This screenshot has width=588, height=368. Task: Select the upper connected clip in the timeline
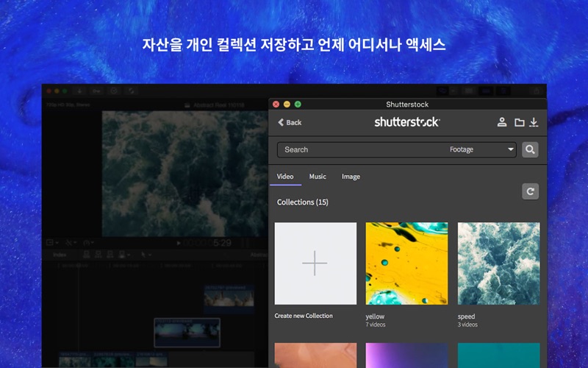pyautogui.click(x=229, y=299)
